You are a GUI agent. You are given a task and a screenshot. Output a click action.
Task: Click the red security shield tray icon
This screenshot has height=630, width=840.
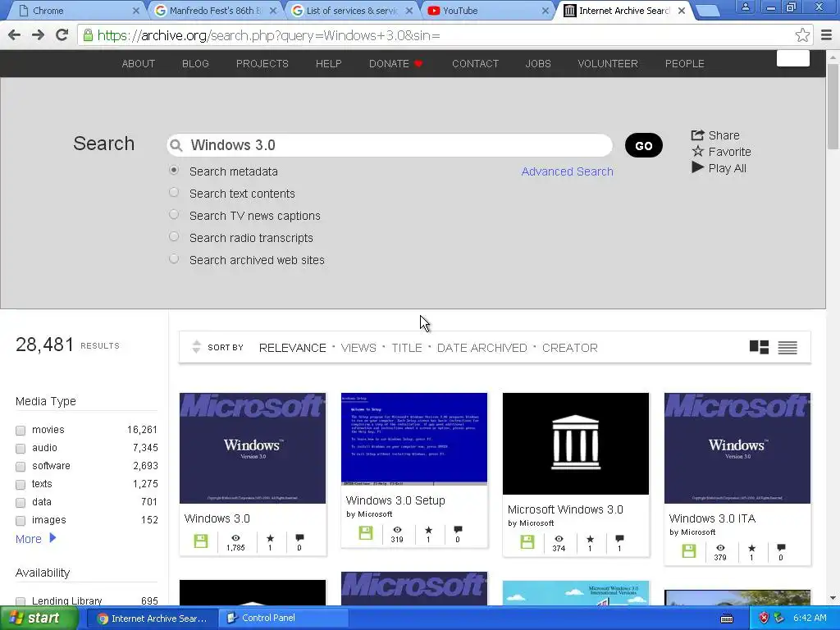(764, 618)
